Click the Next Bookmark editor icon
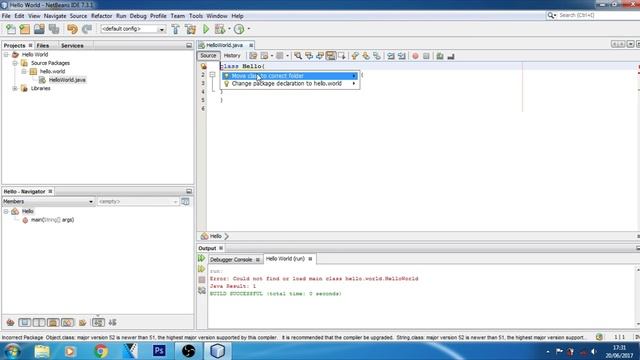Screen dimensions: 640x360 click(x=366, y=56)
